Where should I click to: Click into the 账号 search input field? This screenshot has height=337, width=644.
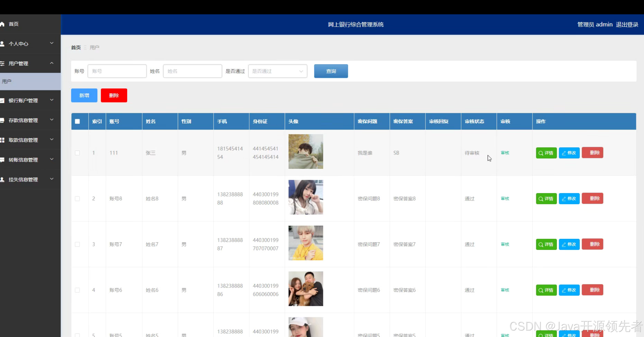pos(117,71)
